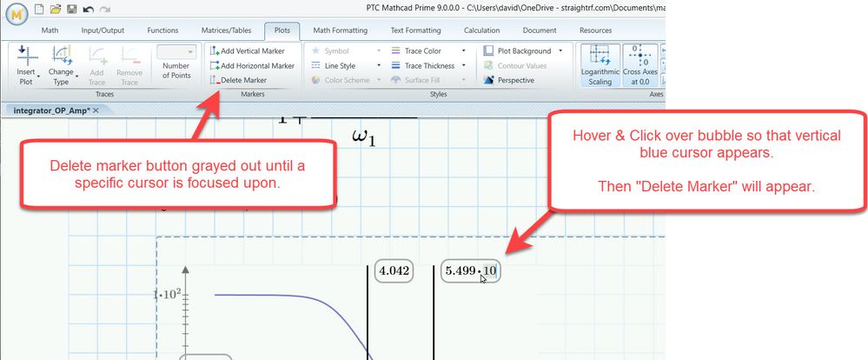This screenshot has height=360, width=868.
Task: Switch to the Text Formatting tab
Action: pos(415,30)
